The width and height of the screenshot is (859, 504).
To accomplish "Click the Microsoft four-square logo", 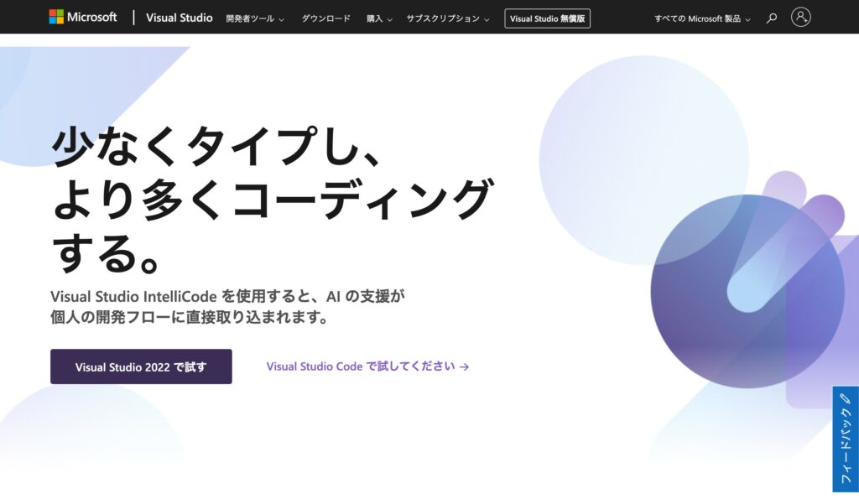I will tap(56, 17).
